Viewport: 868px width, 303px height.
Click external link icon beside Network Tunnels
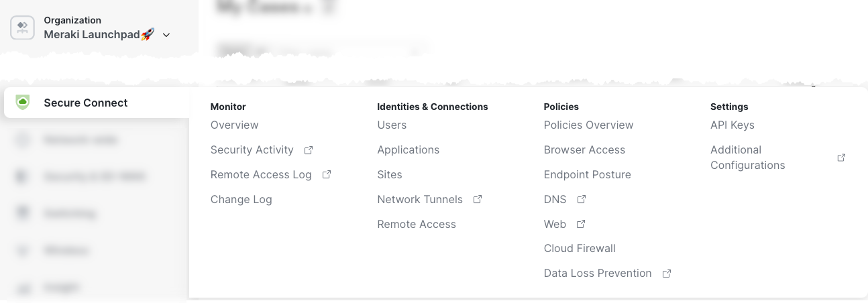pyautogui.click(x=478, y=200)
